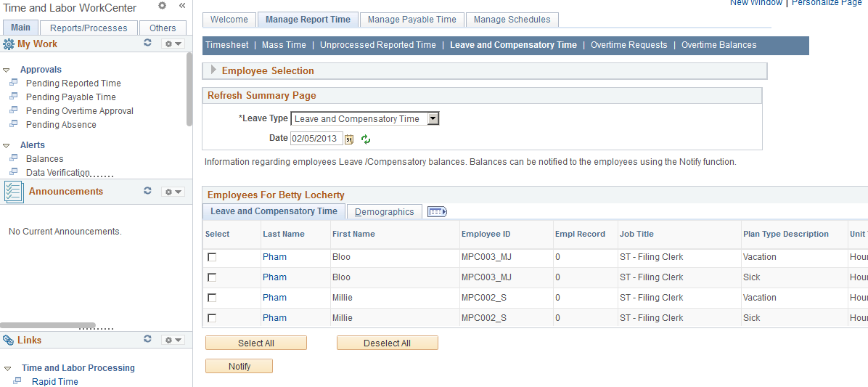Go to Timesheet in the blue bar
Image resolution: width=868 pixels, height=387 pixels.
point(227,45)
